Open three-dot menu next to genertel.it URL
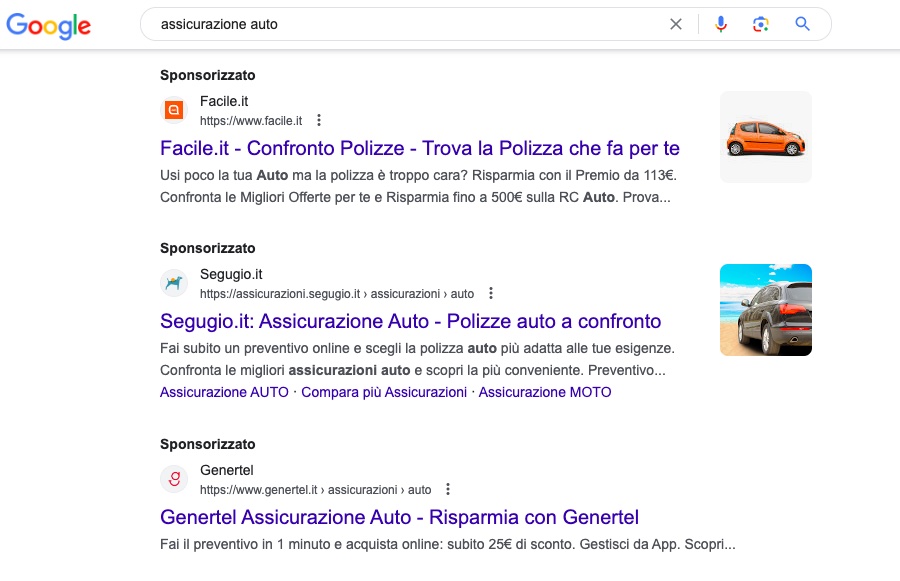The height and width of the screenshot is (581, 900). (448, 489)
